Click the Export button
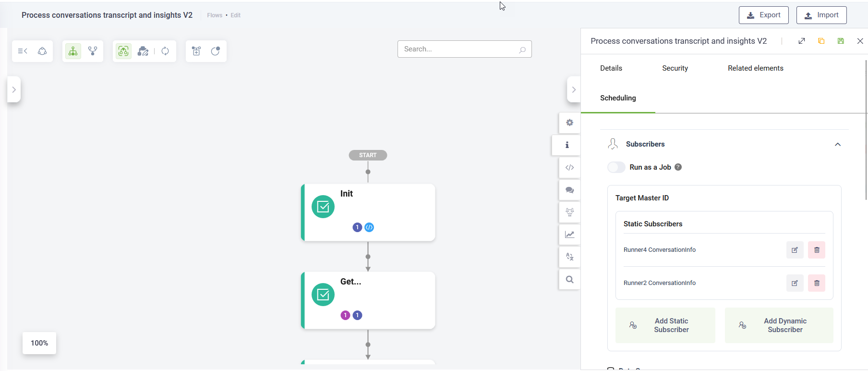This screenshot has height=371, width=868. pos(763,15)
